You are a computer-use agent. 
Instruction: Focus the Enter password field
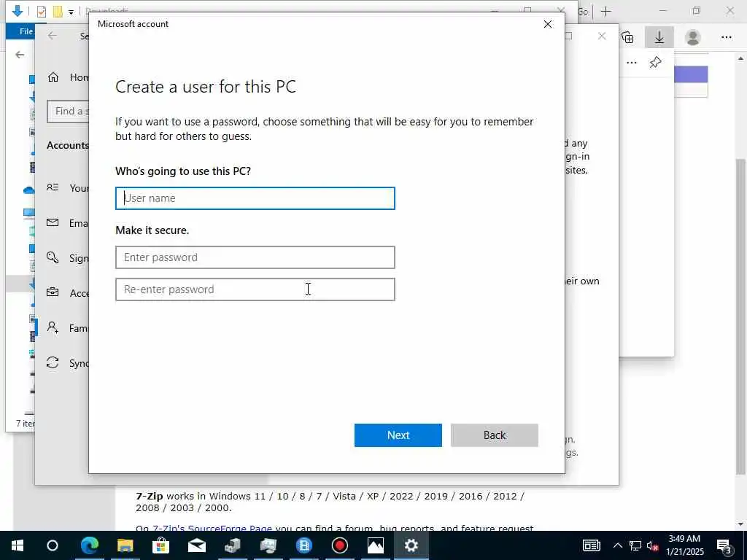coord(255,257)
